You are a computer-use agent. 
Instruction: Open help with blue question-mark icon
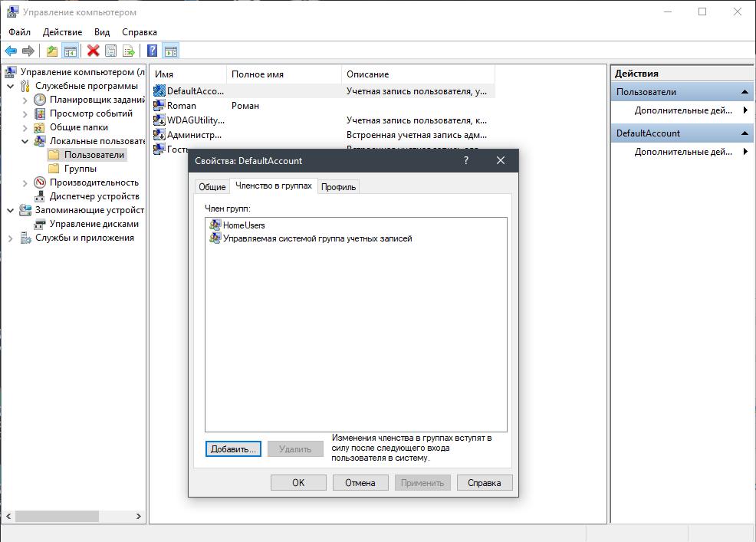(x=152, y=51)
